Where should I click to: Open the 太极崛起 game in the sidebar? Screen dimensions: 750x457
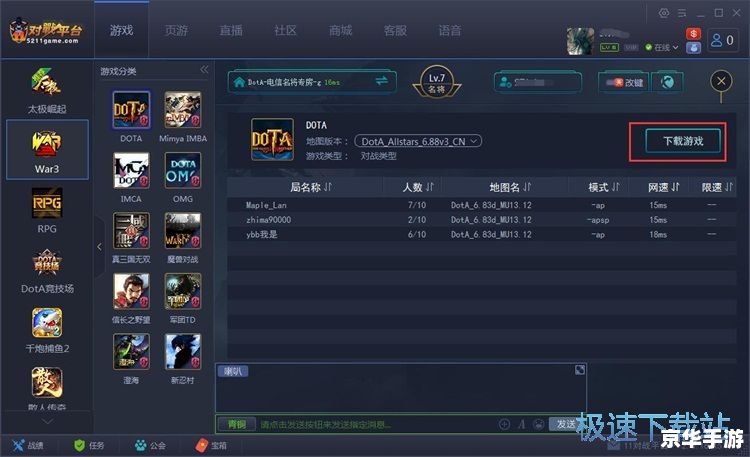(47, 91)
